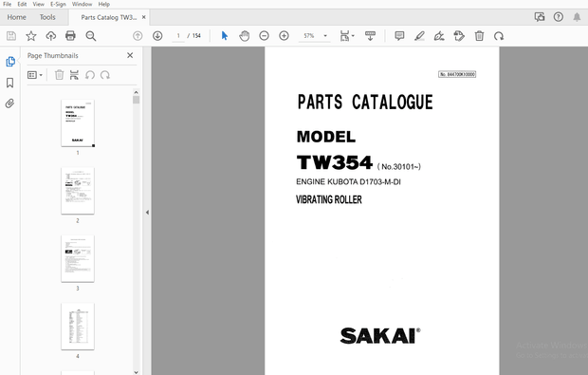Select page 4 thumbnail
Viewport: 588px width, 375px height.
[x=78, y=327]
